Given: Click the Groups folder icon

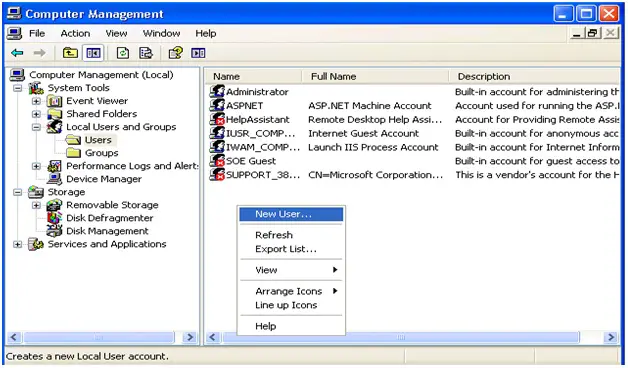Looking at the screenshot, I should (x=73, y=153).
